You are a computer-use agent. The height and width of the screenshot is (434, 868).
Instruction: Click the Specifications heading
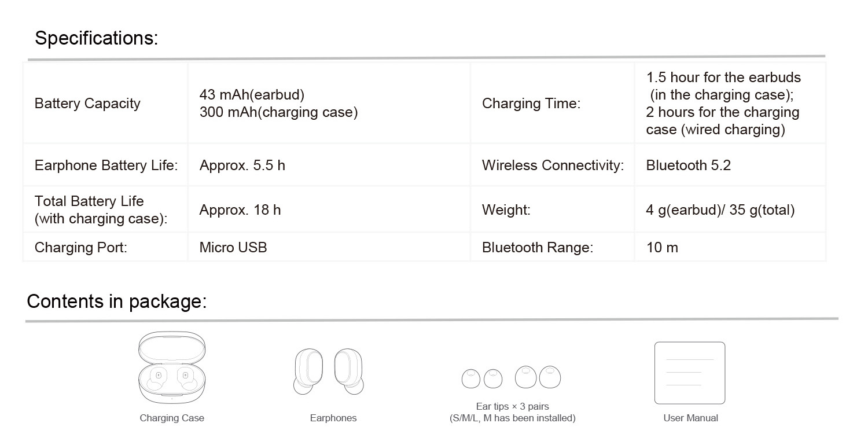click(x=96, y=38)
